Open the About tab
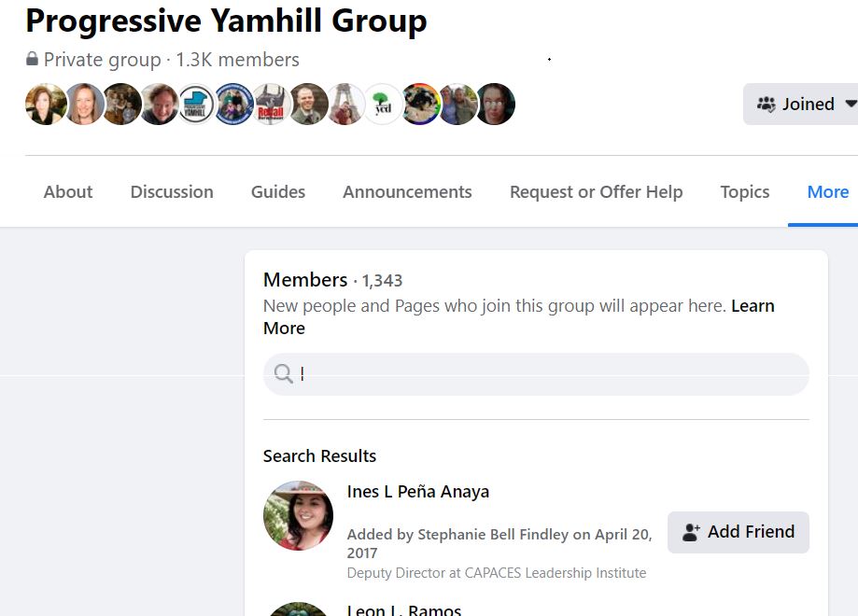Image resolution: width=858 pixels, height=616 pixels. point(68,192)
